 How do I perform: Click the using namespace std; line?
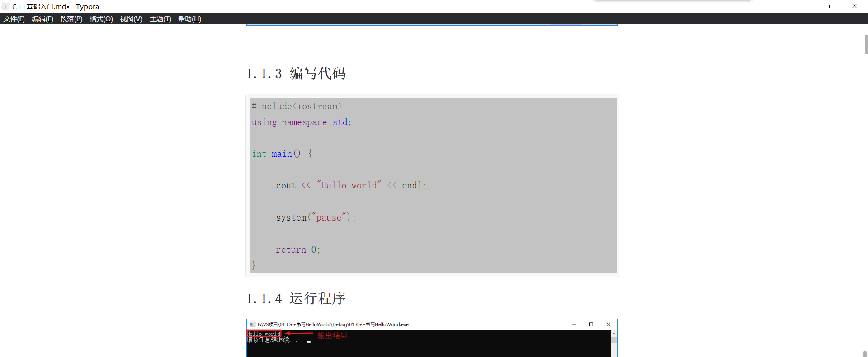pos(302,122)
